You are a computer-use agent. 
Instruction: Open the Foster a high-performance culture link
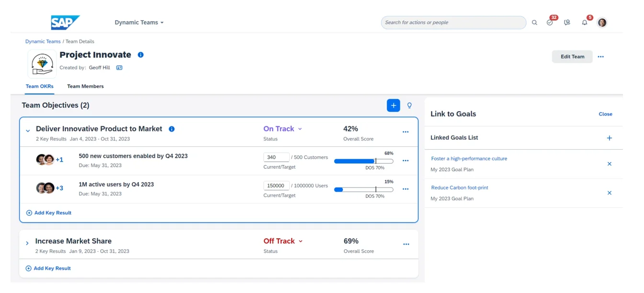click(469, 159)
